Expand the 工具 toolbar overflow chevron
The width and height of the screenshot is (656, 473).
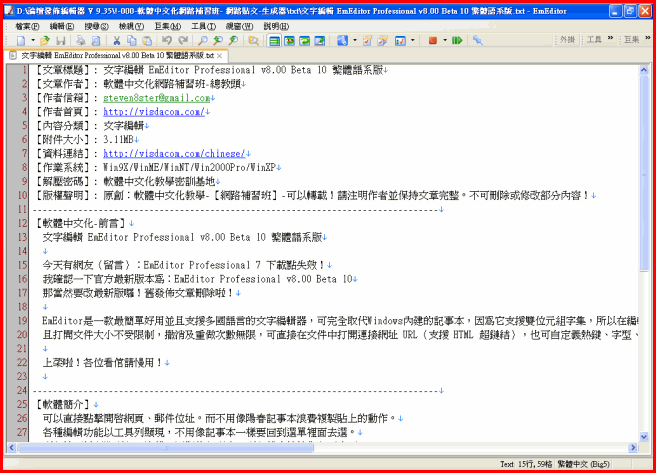(610, 40)
